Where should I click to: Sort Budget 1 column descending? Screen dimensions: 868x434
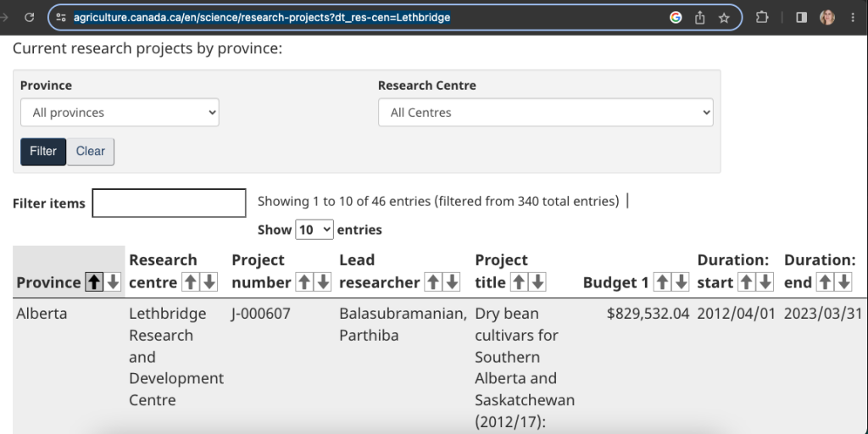tap(681, 282)
